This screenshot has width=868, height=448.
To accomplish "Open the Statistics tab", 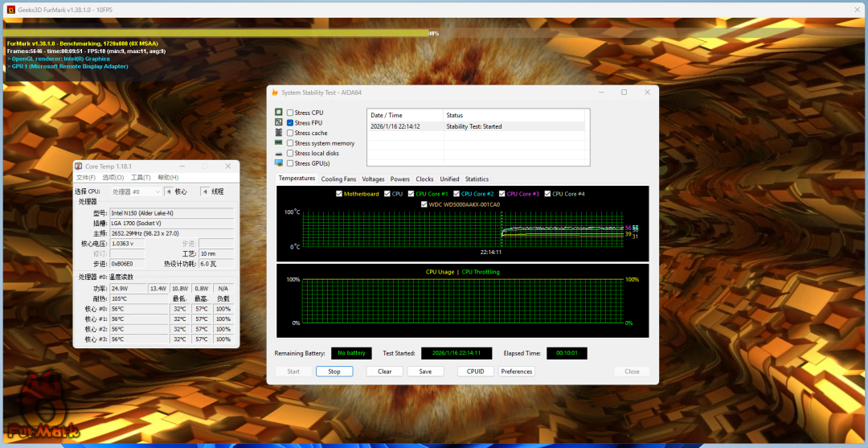I will [x=477, y=179].
